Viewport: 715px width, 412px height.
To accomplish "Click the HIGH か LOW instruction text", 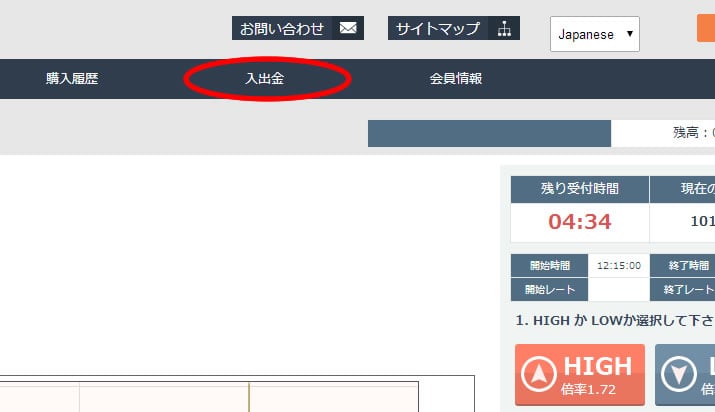I will pos(615,321).
